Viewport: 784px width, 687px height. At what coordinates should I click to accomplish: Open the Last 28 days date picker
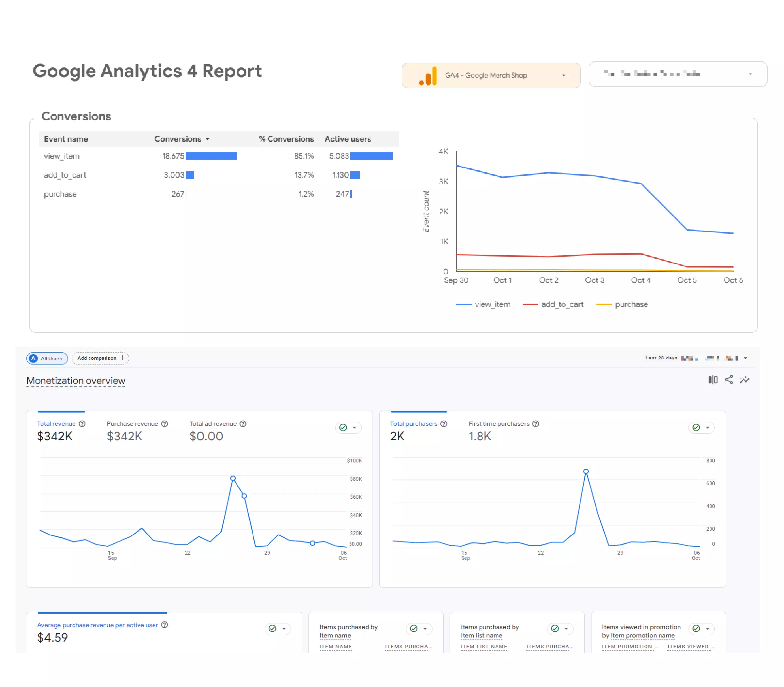[696, 358]
